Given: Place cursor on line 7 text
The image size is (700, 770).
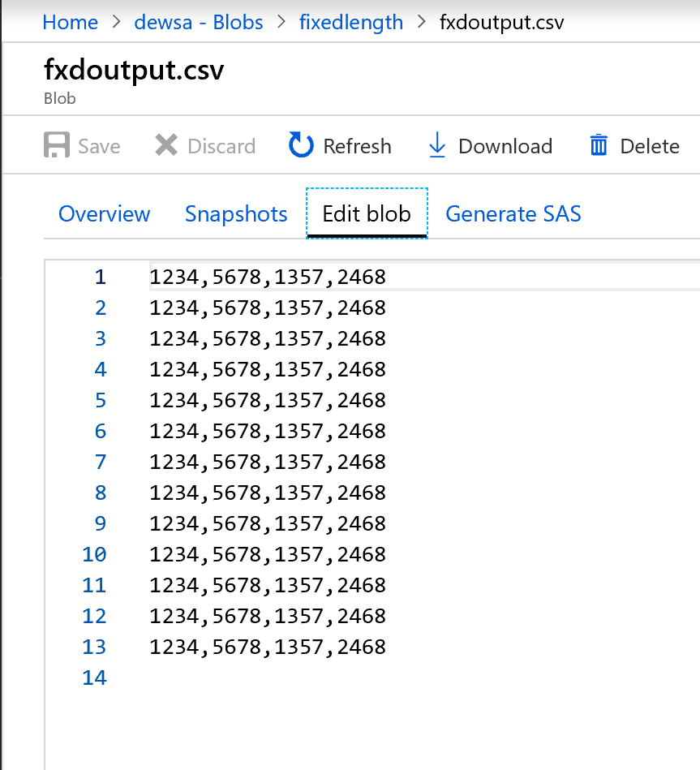Looking at the screenshot, I should 268,462.
